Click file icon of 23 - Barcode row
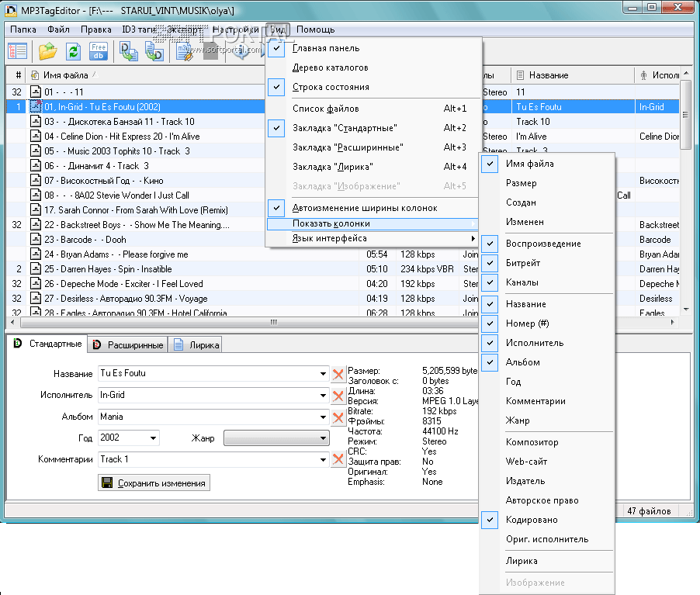 36,239
